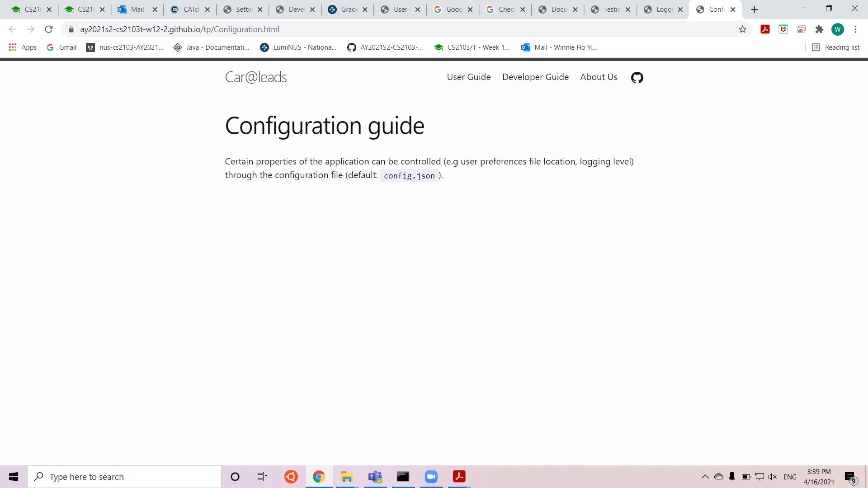
Task: Open Chrome's three-dot menu
Action: pos(855,29)
